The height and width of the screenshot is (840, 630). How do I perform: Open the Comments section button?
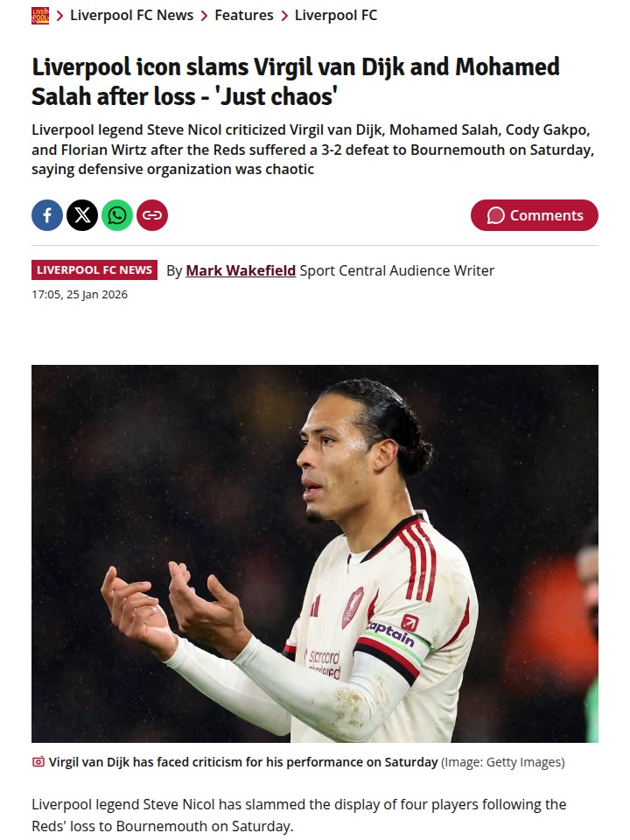pyautogui.click(x=534, y=215)
